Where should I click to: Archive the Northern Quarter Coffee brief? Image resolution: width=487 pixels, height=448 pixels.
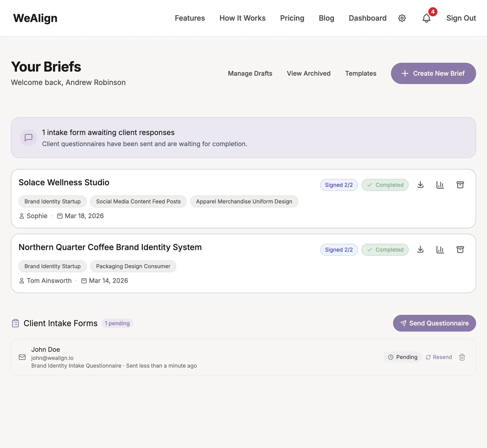click(460, 249)
